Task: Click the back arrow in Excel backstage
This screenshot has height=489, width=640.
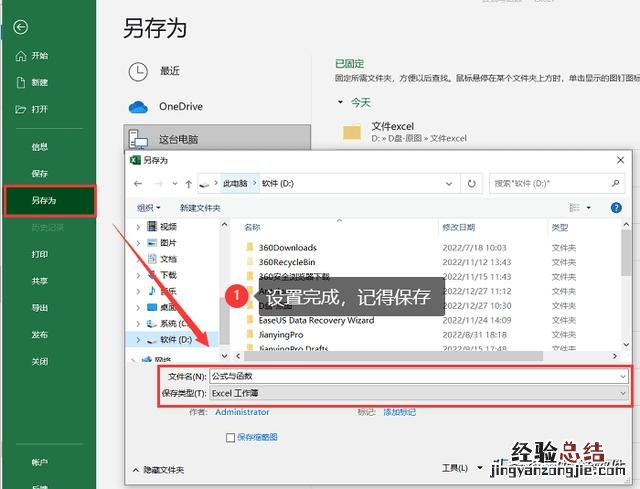Action: pyautogui.click(x=21, y=27)
